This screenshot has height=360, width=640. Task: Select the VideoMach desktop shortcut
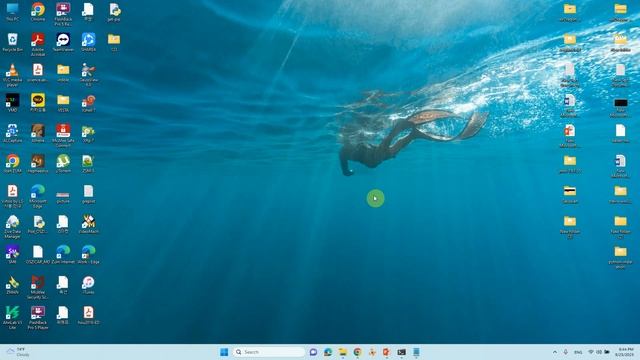coord(89,224)
